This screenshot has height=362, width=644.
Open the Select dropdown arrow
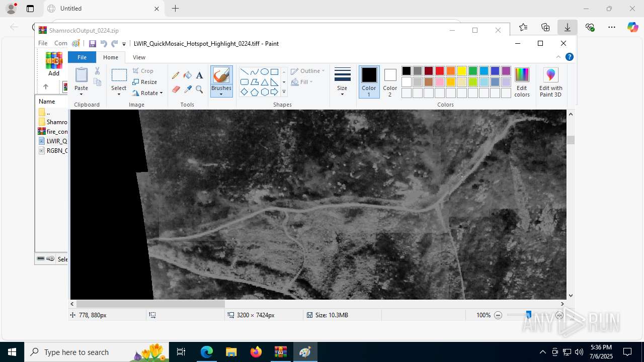click(x=119, y=94)
